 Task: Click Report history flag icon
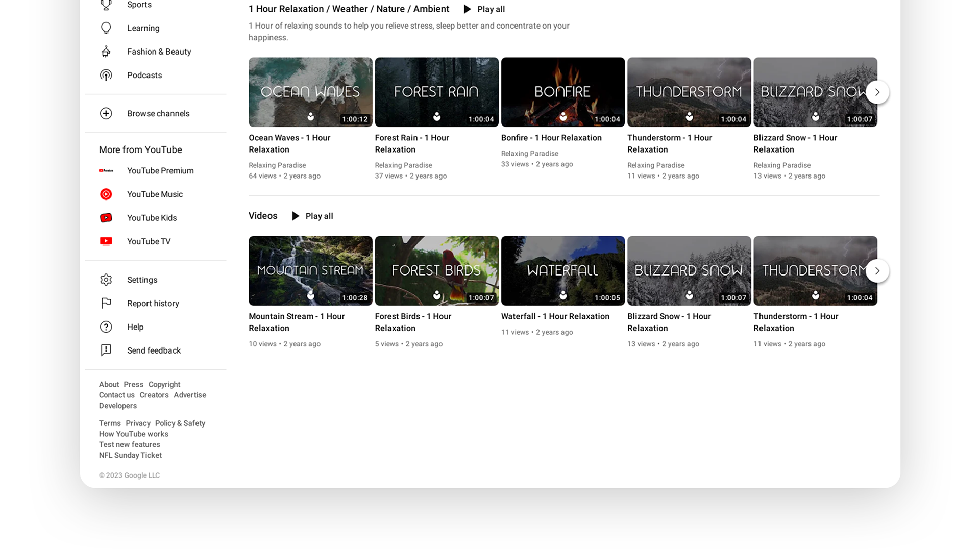pyautogui.click(x=106, y=303)
